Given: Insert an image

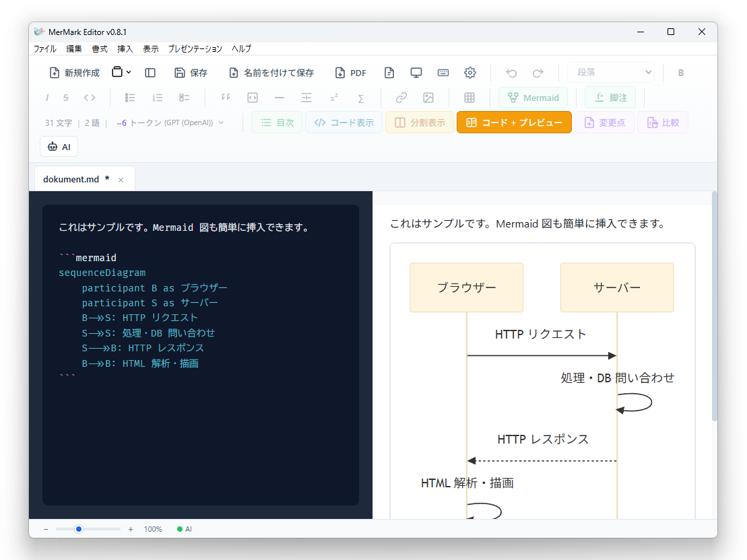Looking at the screenshot, I should point(428,98).
